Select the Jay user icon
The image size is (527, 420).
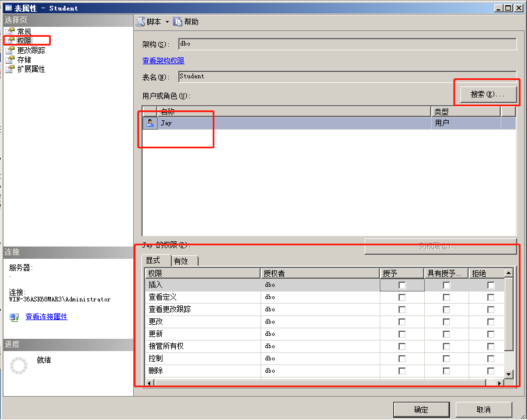click(x=150, y=123)
